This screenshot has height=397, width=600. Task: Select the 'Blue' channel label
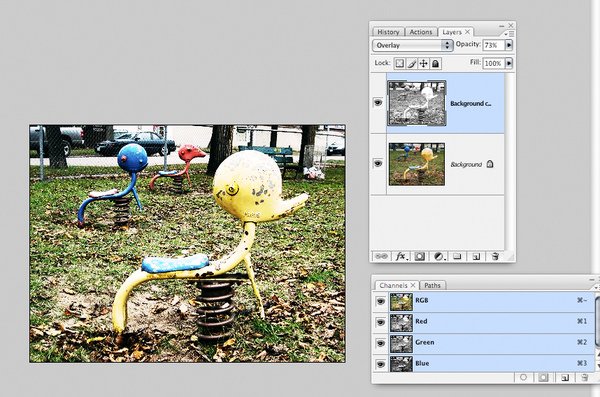click(x=422, y=363)
